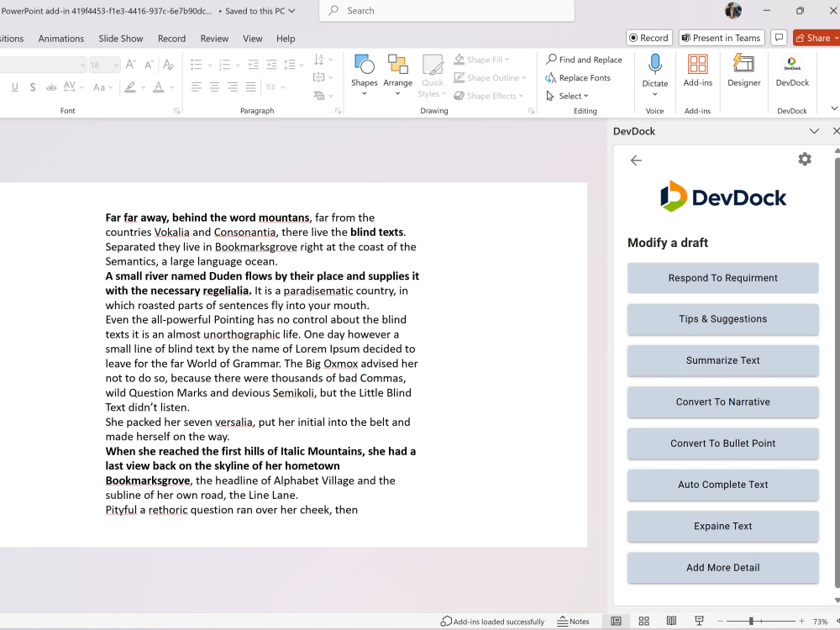Click Replace Fonts
Image resolution: width=840 pixels, height=630 pixels.
[578, 77]
